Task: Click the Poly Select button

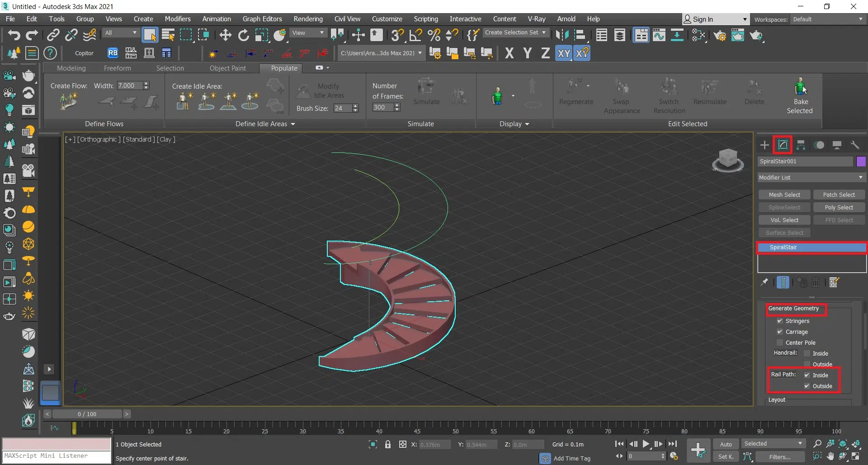Action: [x=839, y=207]
